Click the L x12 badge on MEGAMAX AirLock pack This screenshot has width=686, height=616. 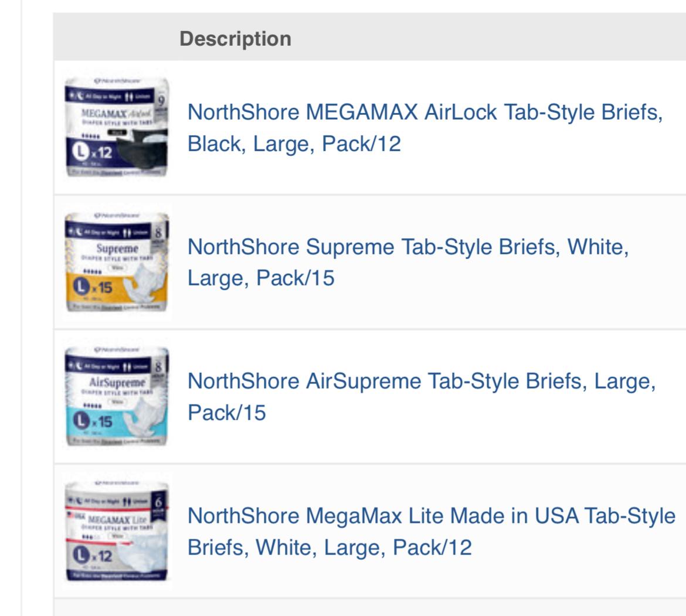click(92, 152)
